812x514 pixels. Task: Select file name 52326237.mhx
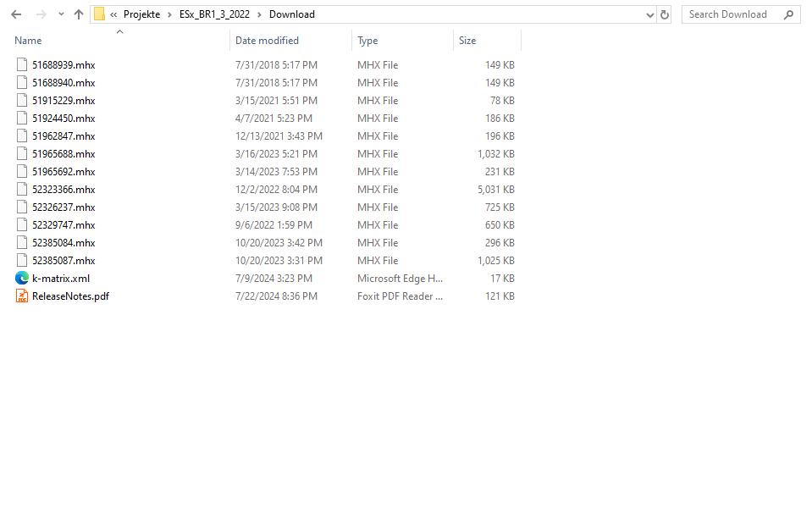point(64,207)
